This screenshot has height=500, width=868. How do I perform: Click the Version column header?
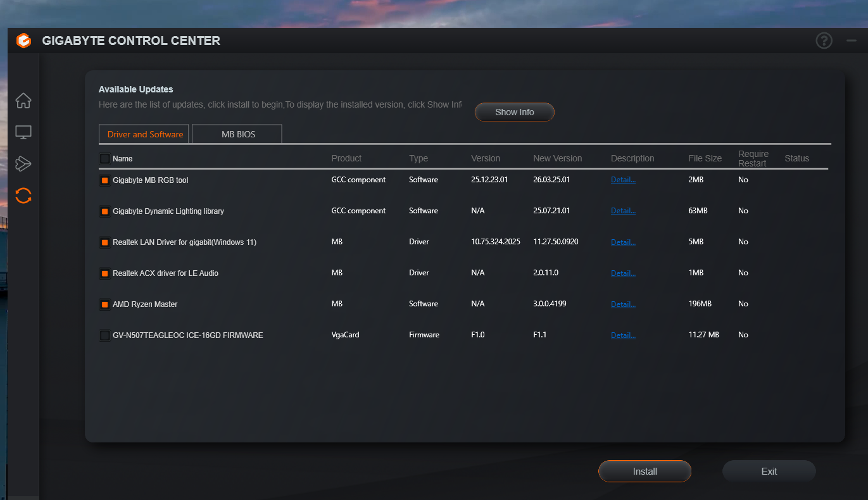coord(486,158)
